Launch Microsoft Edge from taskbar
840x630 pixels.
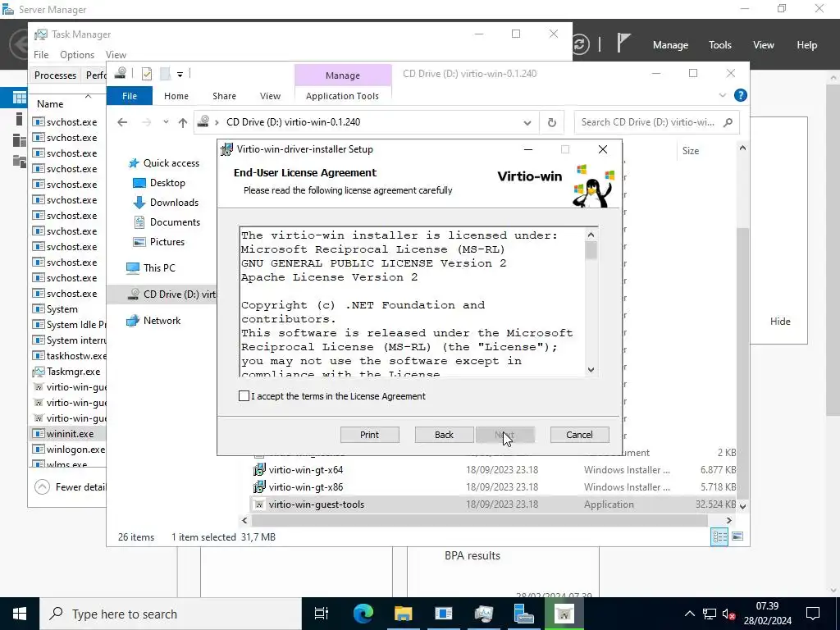[363, 614]
